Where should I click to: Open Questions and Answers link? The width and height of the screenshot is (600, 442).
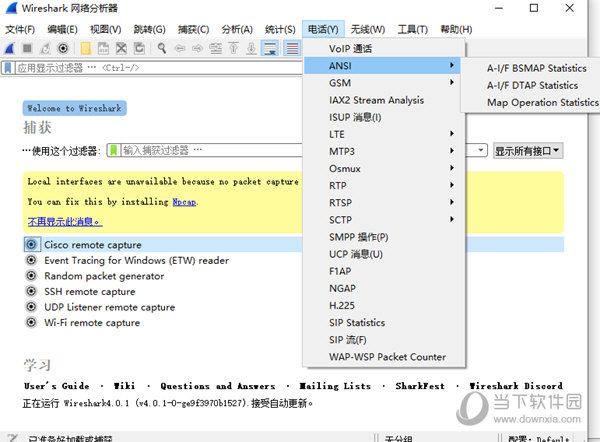[218, 386]
